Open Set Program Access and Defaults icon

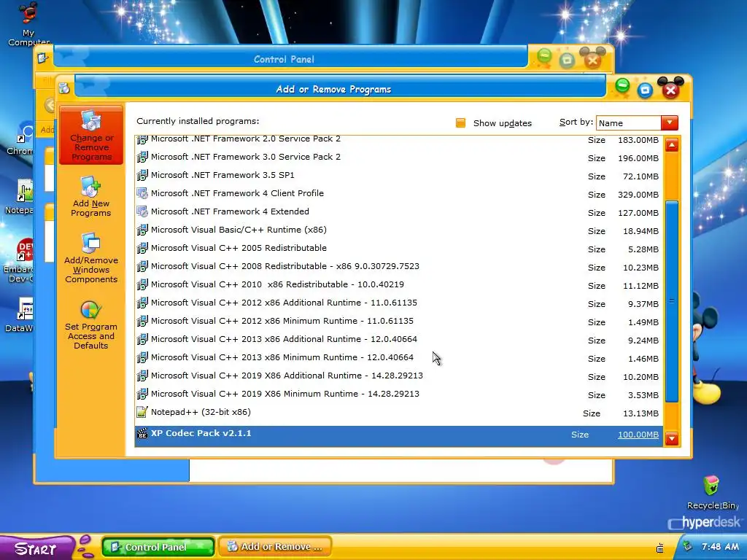point(90,309)
